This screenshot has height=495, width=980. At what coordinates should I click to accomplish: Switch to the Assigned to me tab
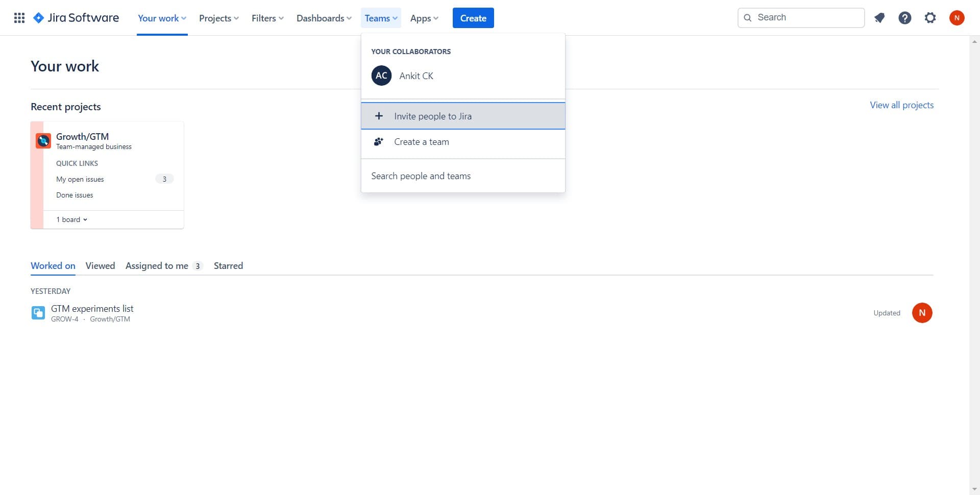[x=157, y=265]
